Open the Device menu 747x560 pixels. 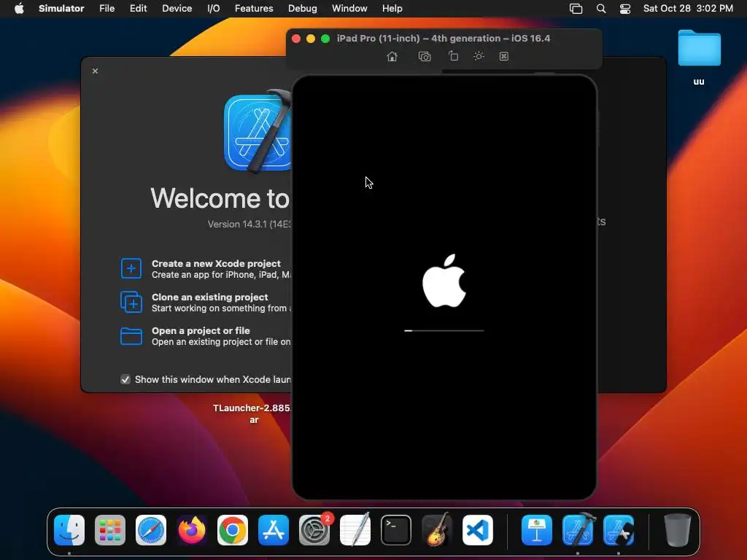pos(177,8)
